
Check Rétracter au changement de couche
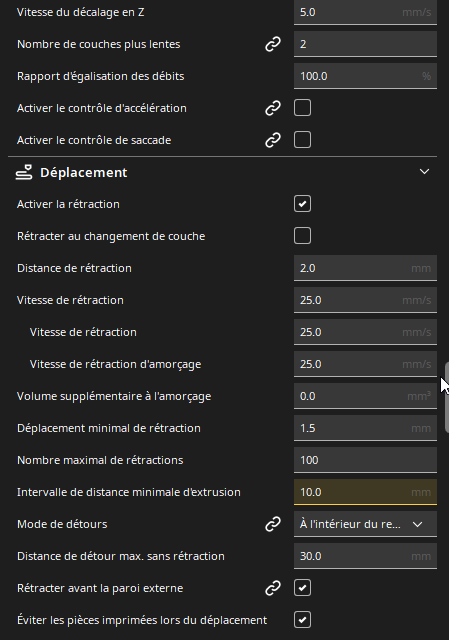pos(302,236)
